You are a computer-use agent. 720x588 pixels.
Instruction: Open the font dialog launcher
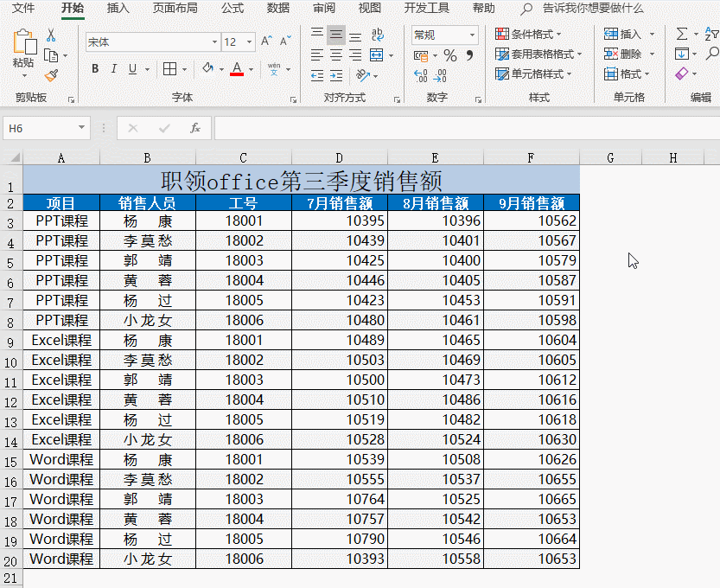293,99
